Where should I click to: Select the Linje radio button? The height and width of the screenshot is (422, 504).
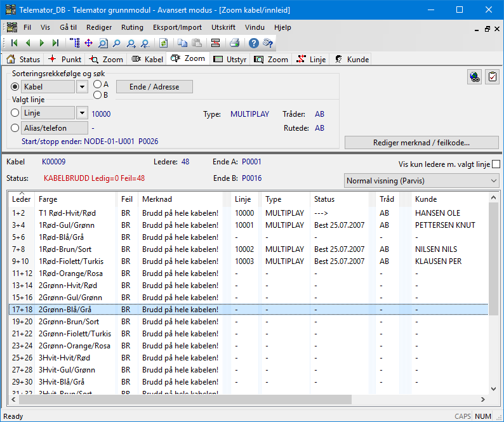(x=15, y=113)
